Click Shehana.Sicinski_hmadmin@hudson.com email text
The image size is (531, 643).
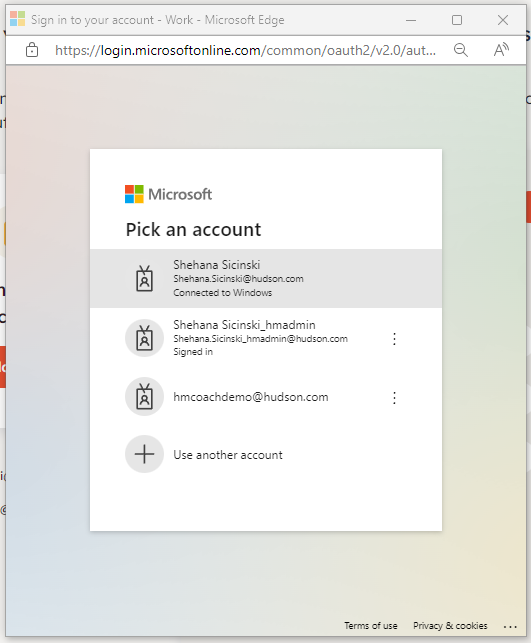260,339
